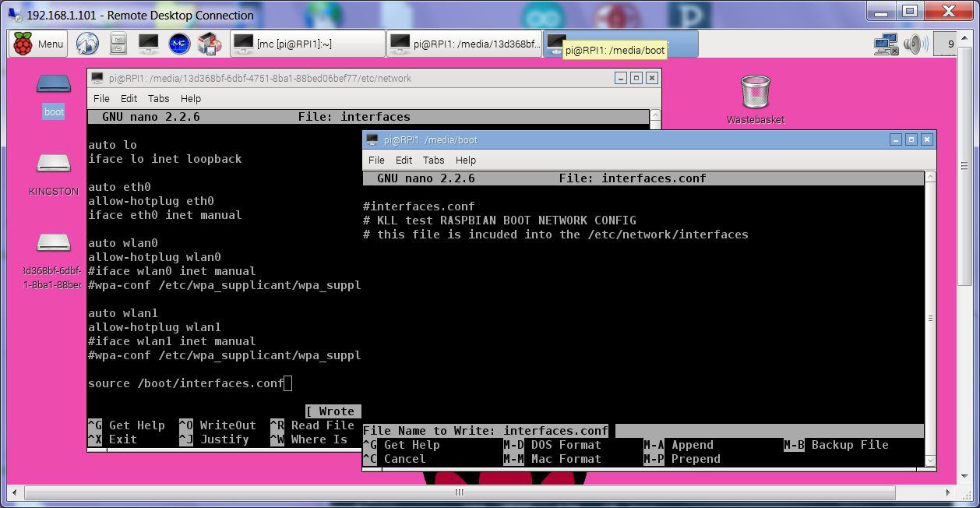Switch to the pi@RPI1: /media/13d368bf taskbar window
Viewport: 980px width, 508px height.
465,44
